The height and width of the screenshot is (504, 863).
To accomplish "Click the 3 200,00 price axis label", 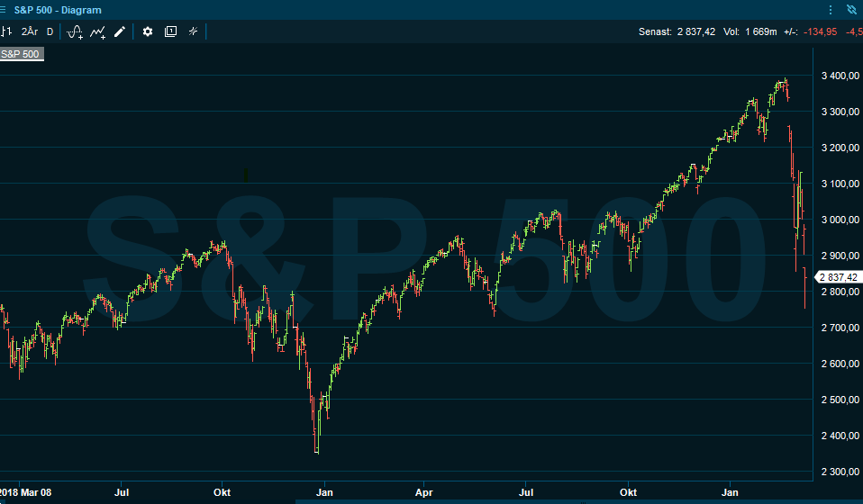I will 840,148.
